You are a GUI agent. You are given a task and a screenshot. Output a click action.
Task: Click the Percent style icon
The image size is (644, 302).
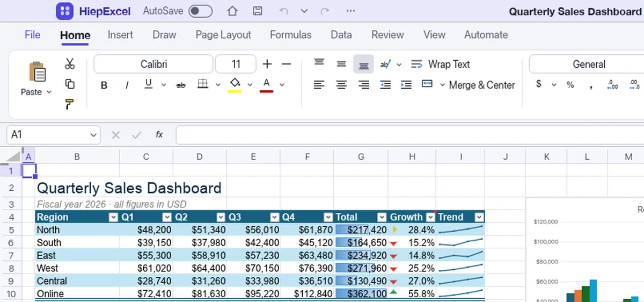[570, 84]
